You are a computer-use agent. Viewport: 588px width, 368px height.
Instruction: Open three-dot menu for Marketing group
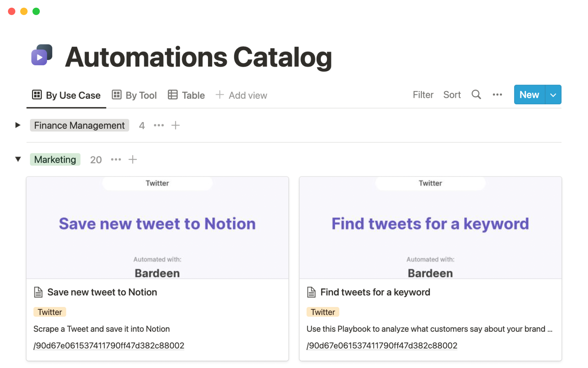click(x=116, y=159)
